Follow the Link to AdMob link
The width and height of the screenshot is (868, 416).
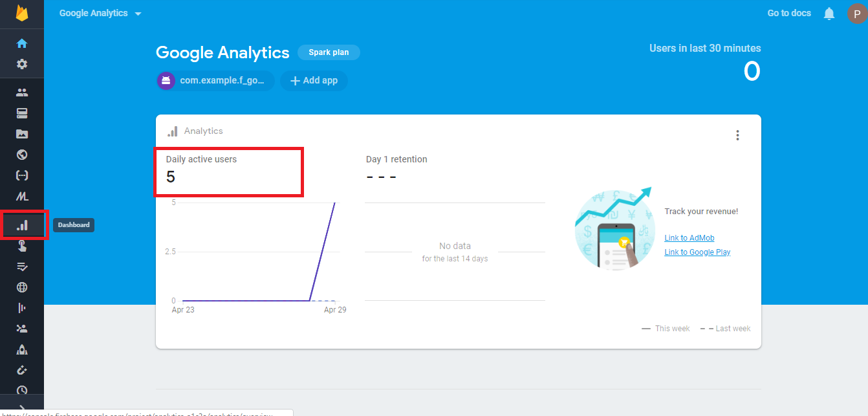tap(689, 238)
